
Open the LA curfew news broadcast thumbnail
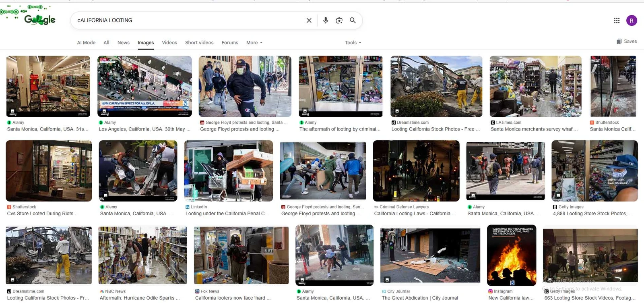tap(144, 86)
